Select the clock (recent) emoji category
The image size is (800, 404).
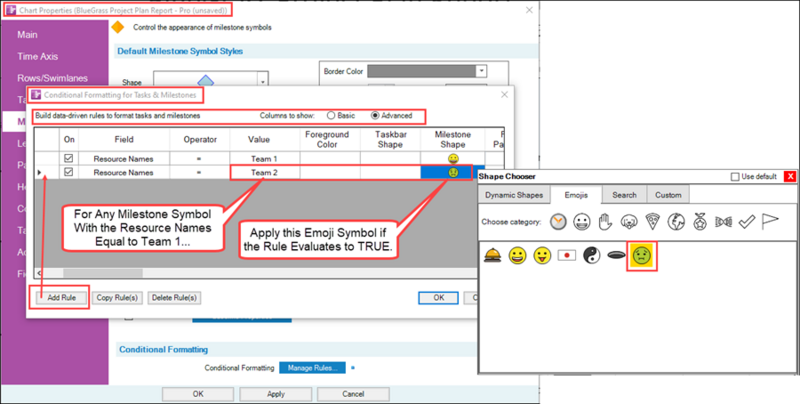559,221
